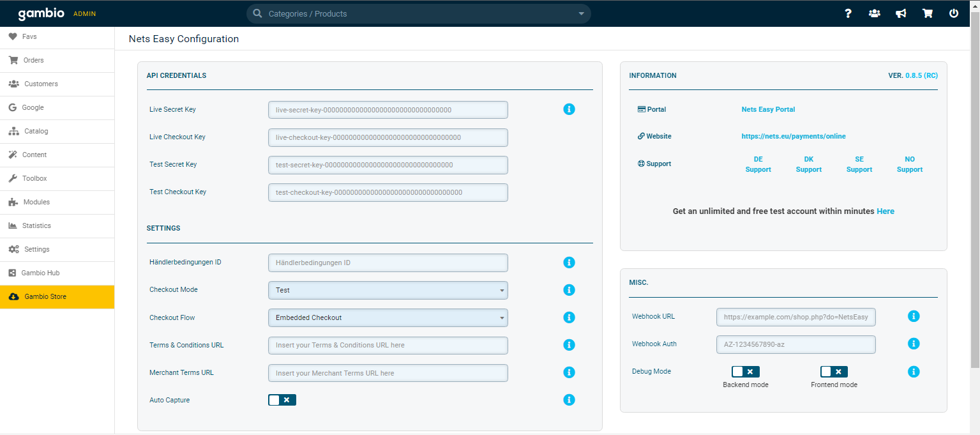The image size is (980, 435).
Task: Click the Merchant Terms URL field
Action: coord(388,373)
